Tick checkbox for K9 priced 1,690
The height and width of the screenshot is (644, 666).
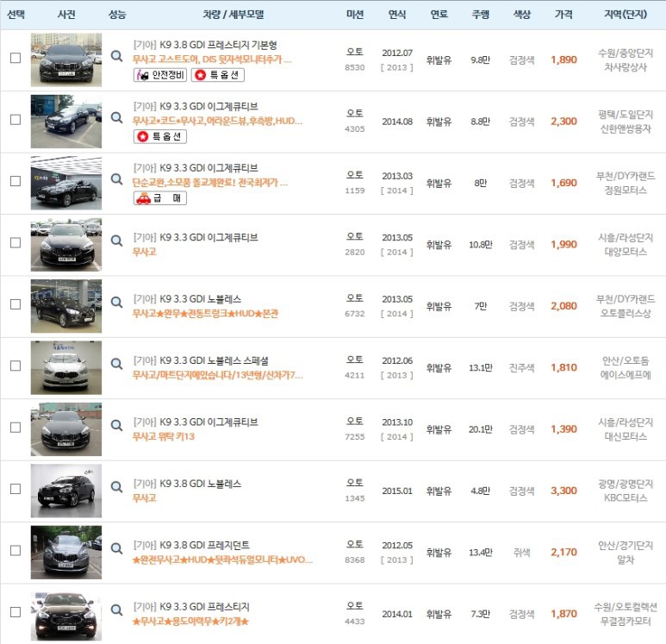click(16, 181)
